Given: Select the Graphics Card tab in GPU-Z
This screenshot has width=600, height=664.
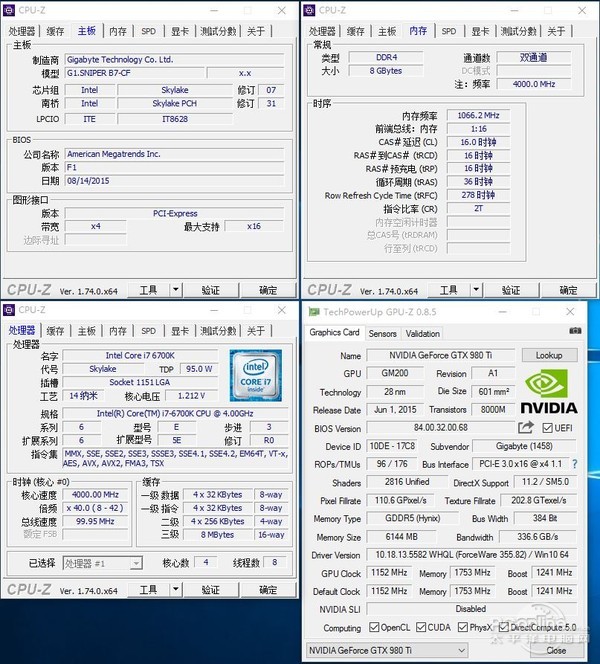Looking at the screenshot, I should tap(334, 332).
